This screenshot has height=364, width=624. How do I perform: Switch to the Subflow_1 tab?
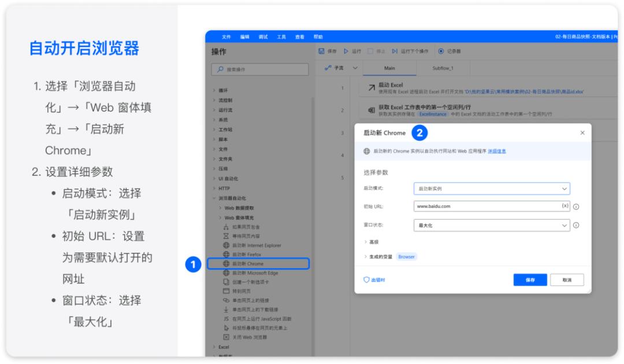(443, 68)
